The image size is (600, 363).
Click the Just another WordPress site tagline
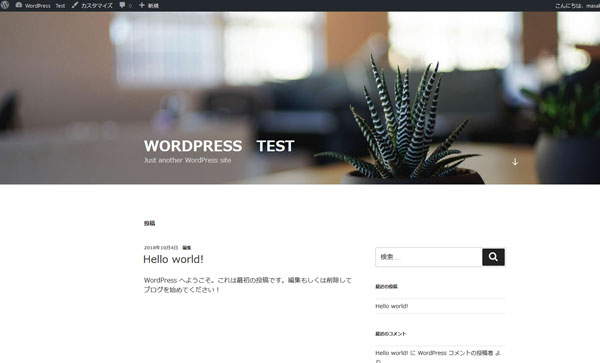click(x=188, y=160)
